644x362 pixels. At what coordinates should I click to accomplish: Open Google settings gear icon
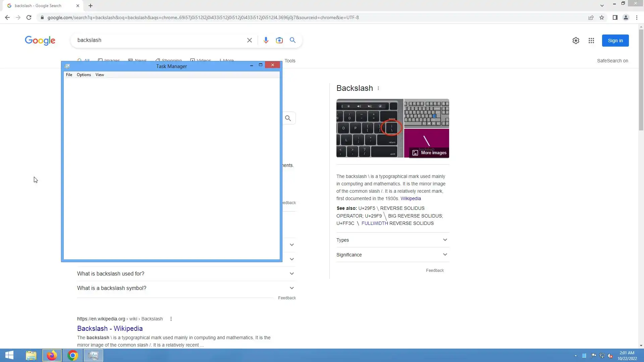[x=576, y=41]
